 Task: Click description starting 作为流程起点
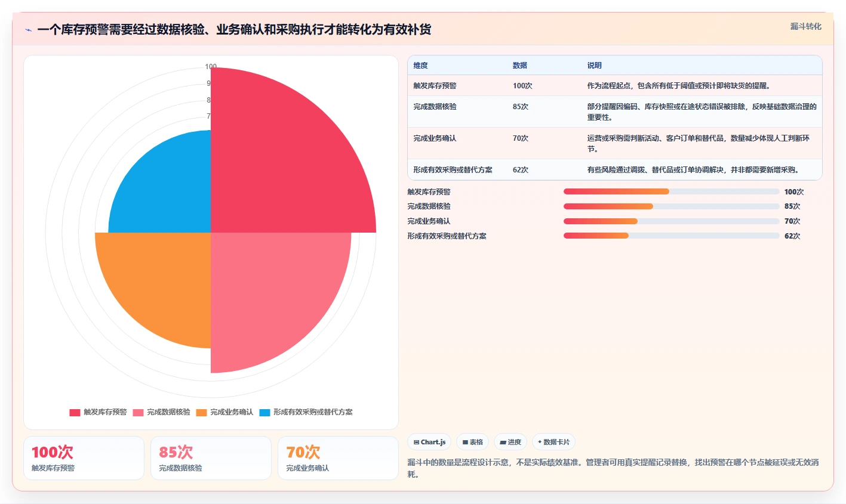(x=679, y=86)
